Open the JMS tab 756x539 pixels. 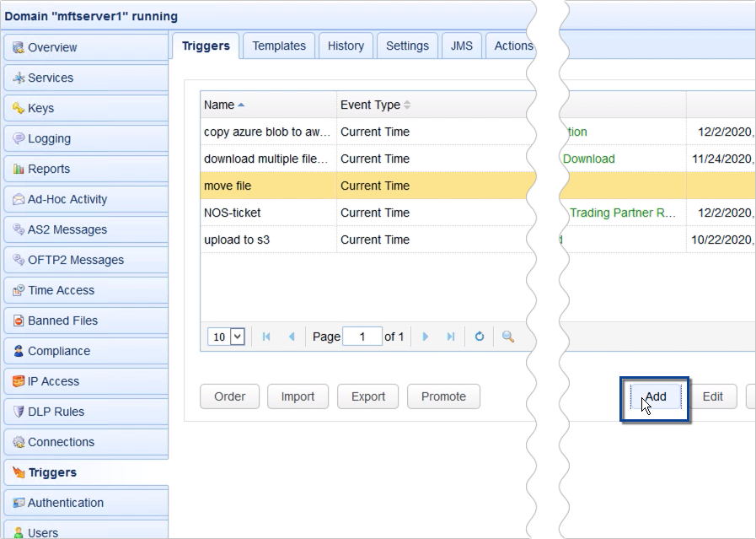click(461, 46)
